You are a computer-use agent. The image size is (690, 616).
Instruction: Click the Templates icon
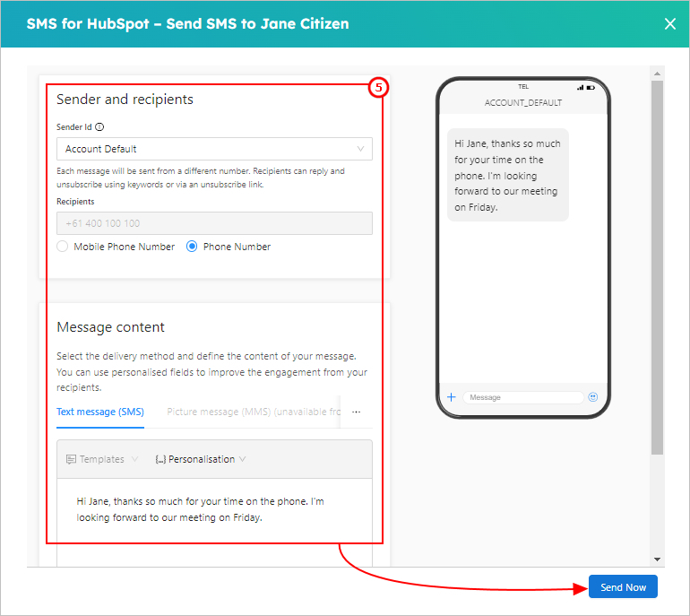[x=71, y=459]
